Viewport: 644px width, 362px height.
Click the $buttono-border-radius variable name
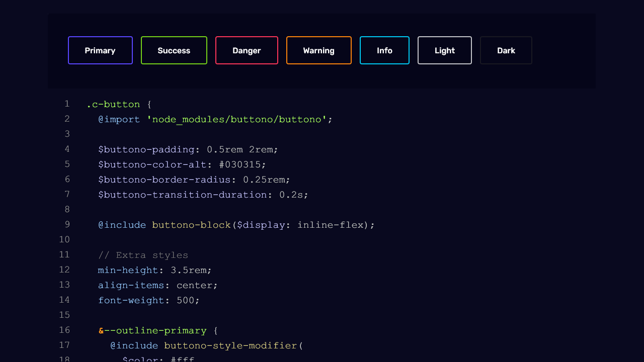[x=164, y=180]
